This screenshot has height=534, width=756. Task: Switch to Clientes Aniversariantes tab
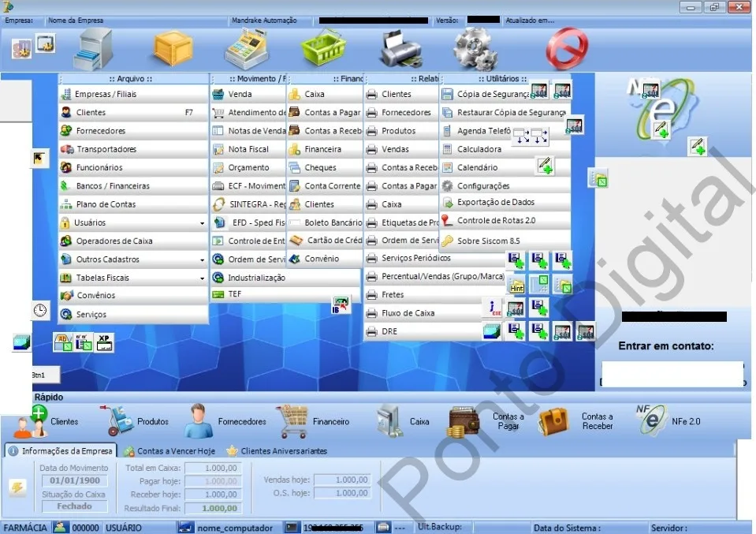tap(277, 451)
